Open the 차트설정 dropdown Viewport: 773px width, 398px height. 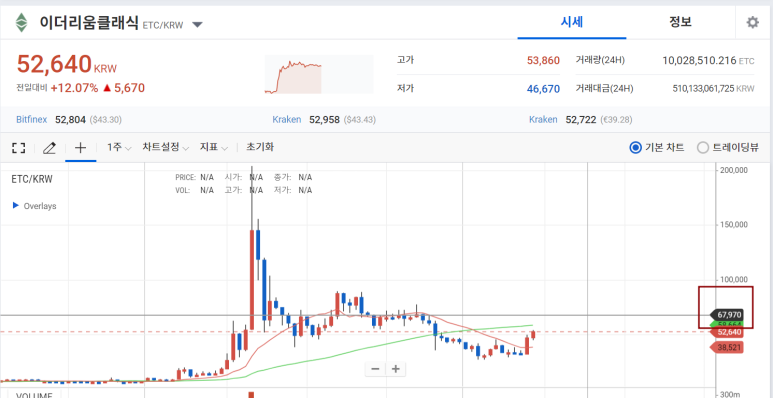pyautogui.click(x=166, y=147)
